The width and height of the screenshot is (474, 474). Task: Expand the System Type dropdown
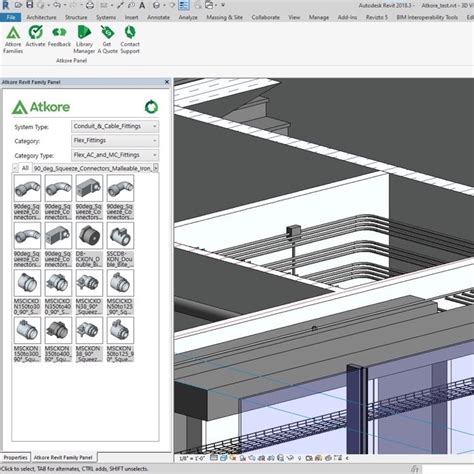click(115, 126)
